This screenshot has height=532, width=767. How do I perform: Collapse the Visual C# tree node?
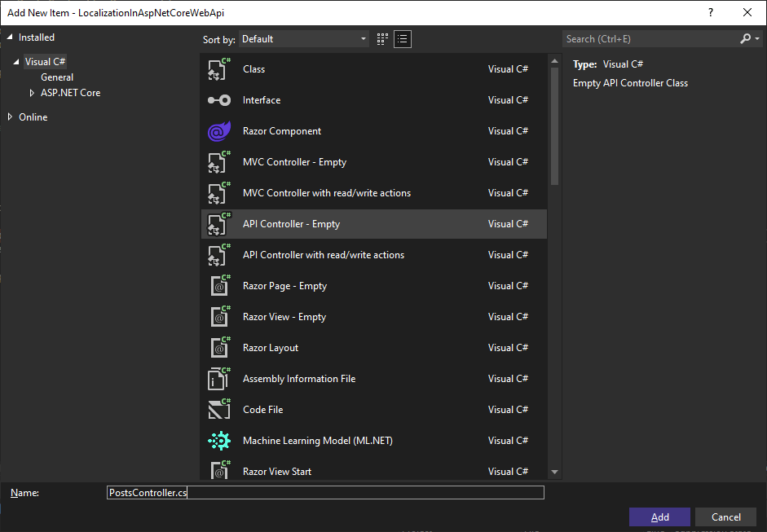coord(17,61)
